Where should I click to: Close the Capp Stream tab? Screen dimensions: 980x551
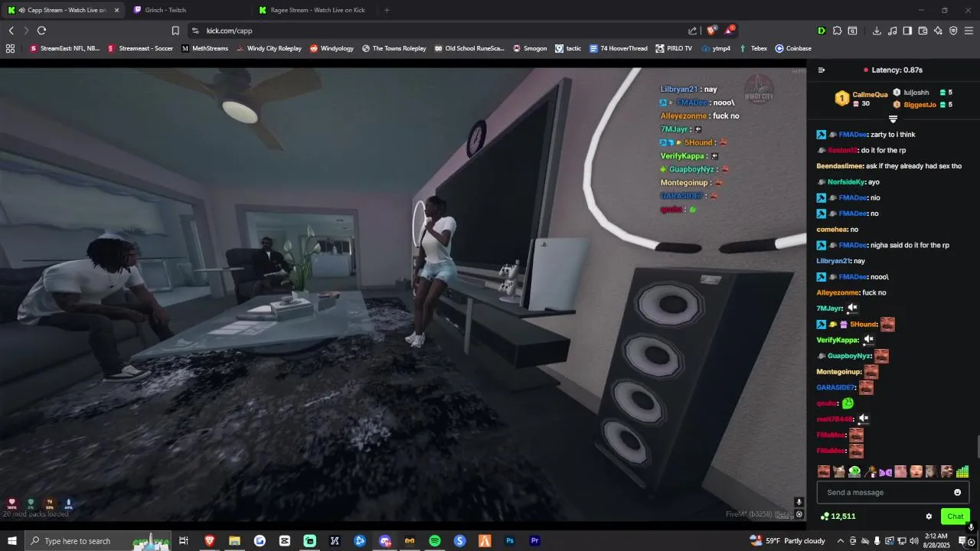[x=116, y=10]
